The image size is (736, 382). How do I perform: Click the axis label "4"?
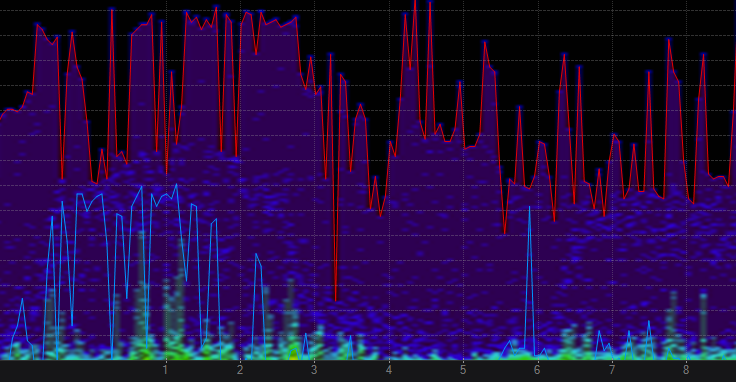pyautogui.click(x=389, y=370)
